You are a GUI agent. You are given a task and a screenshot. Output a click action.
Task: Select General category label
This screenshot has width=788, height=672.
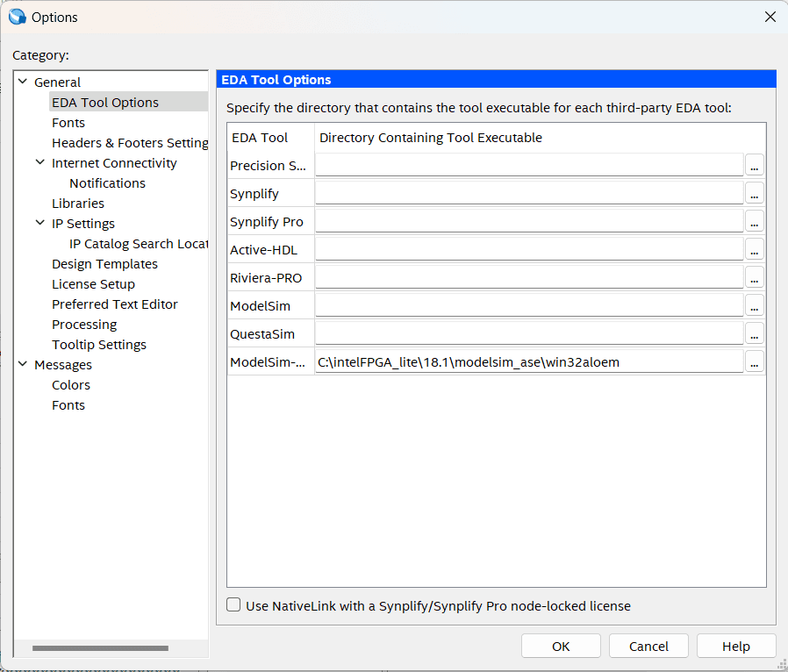click(x=57, y=82)
